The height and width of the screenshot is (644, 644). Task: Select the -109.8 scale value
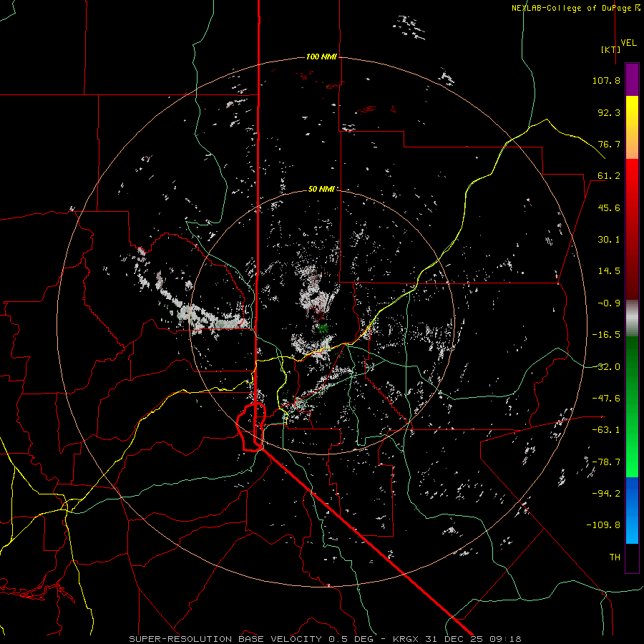pyautogui.click(x=603, y=525)
